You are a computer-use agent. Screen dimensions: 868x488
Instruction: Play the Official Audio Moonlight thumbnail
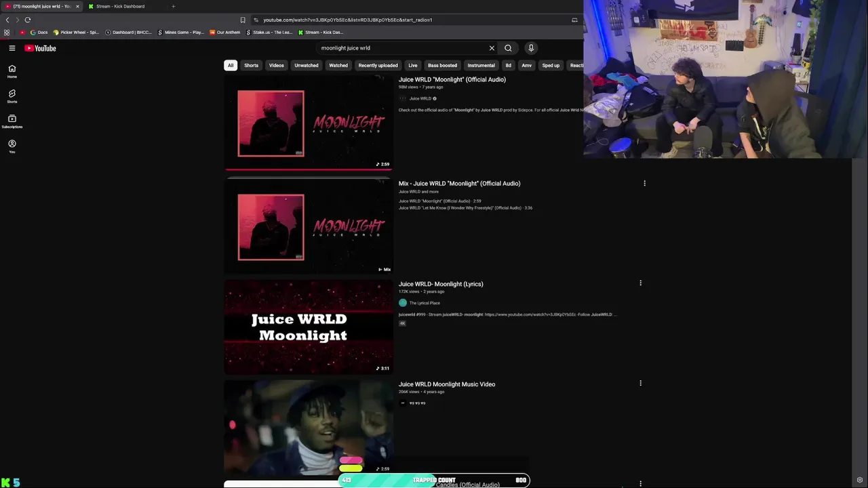click(x=309, y=123)
